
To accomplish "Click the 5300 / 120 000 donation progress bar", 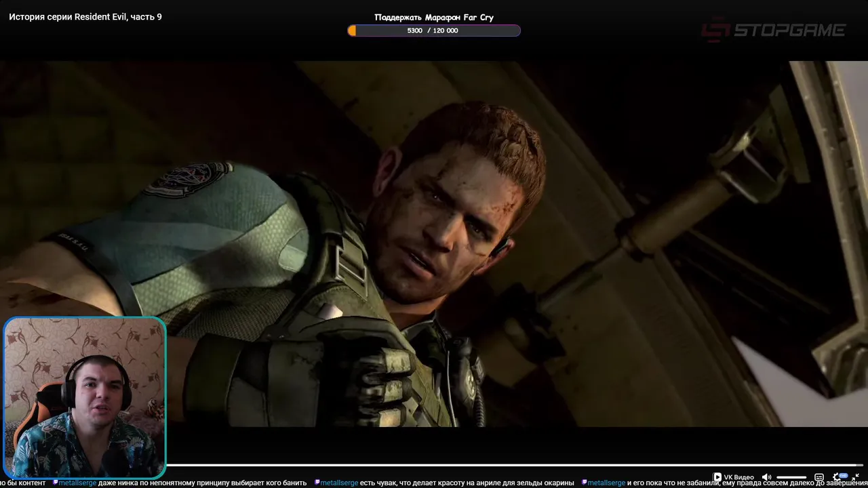I will coord(434,30).
